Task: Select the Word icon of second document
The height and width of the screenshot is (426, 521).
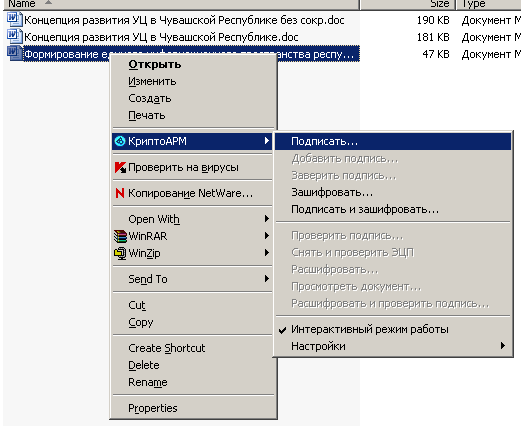Action: tap(14, 36)
